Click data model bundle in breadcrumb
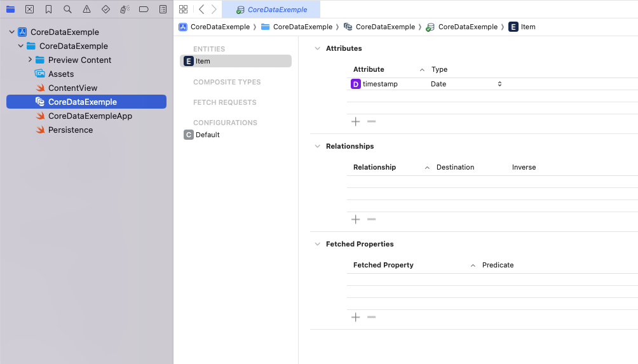Viewport: 638px width, 364px height. tap(379, 27)
